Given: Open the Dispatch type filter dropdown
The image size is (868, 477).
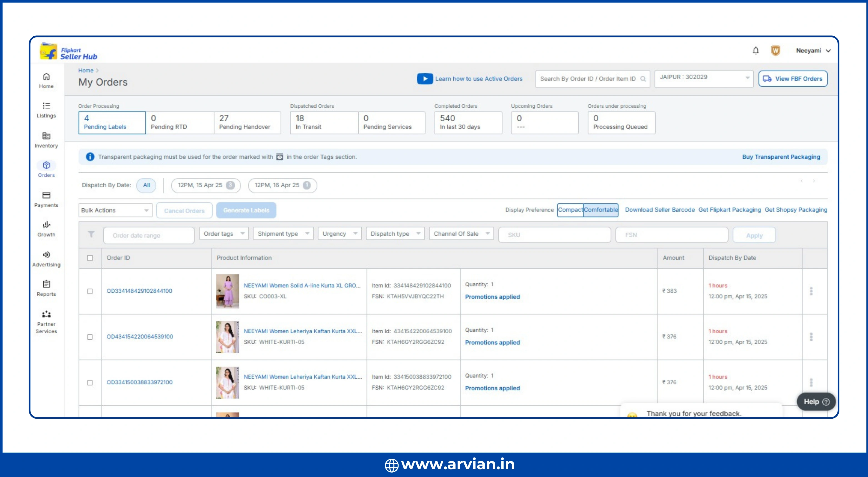Looking at the screenshot, I should 395,234.
